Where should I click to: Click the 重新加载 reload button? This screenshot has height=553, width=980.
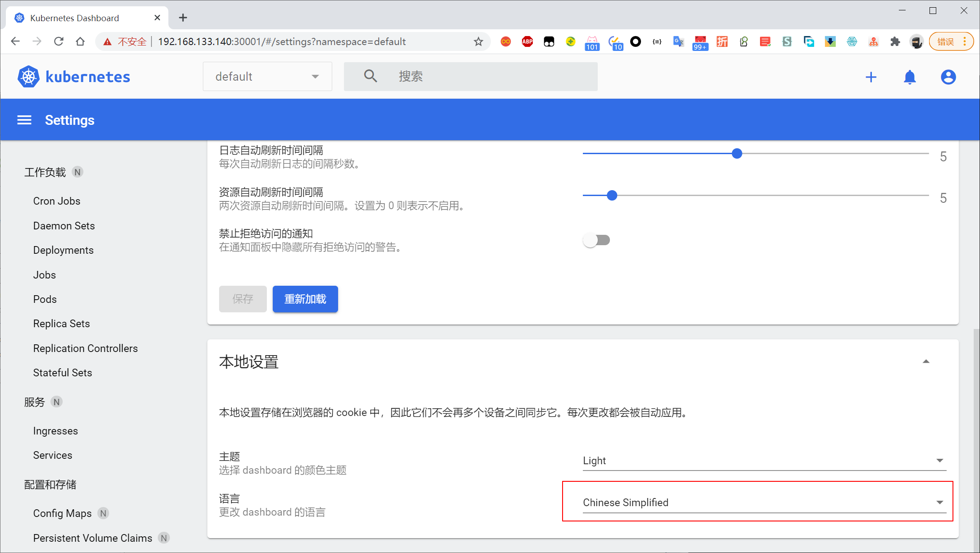tap(305, 299)
